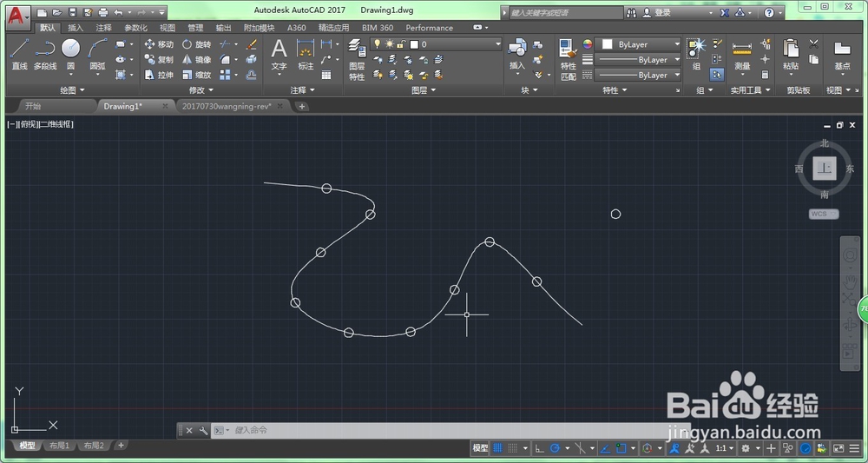
Task: Select the 直线 (Line) tool
Action: point(19,54)
